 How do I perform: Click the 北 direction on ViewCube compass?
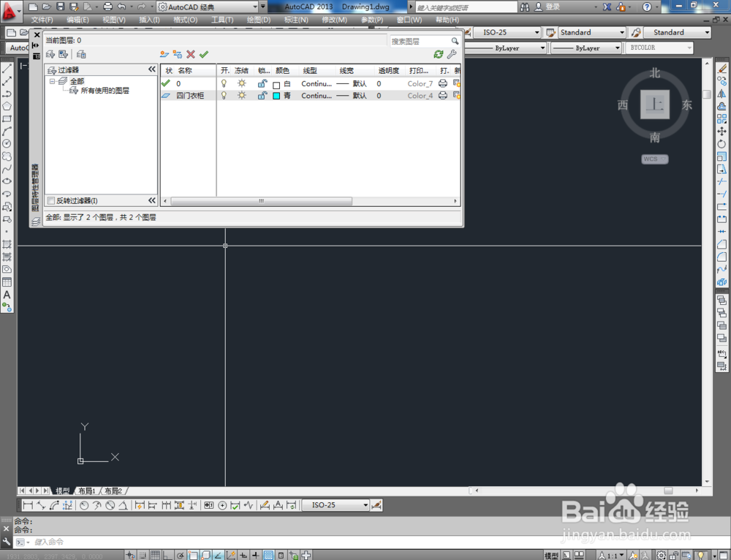(x=655, y=73)
